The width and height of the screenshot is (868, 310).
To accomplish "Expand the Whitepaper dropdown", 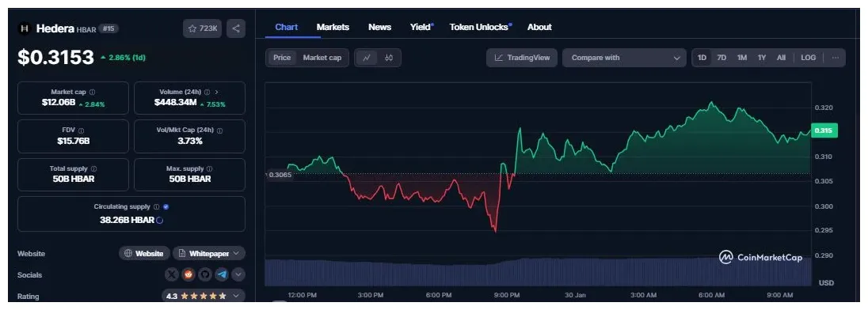I will [x=209, y=254].
